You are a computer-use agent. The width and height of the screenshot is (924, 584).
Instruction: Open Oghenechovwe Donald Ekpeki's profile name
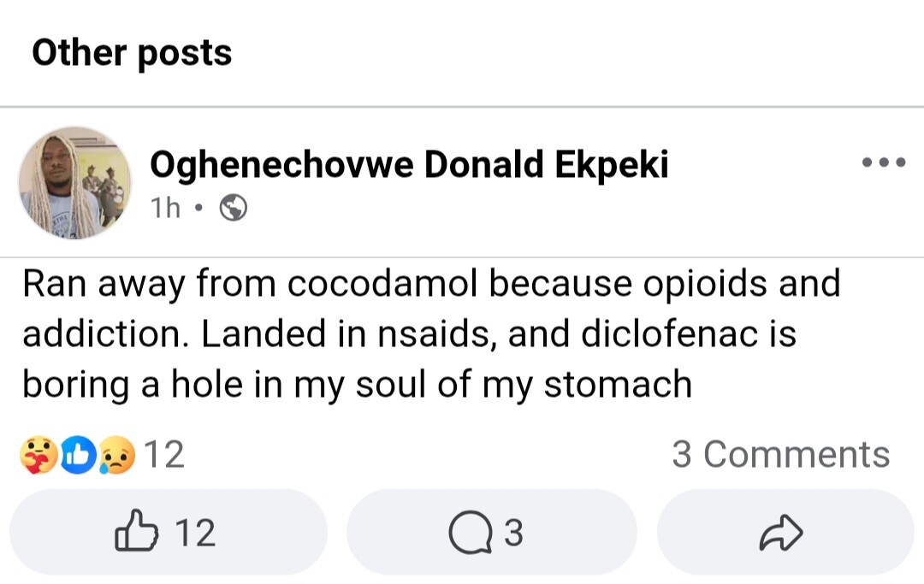click(x=409, y=164)
